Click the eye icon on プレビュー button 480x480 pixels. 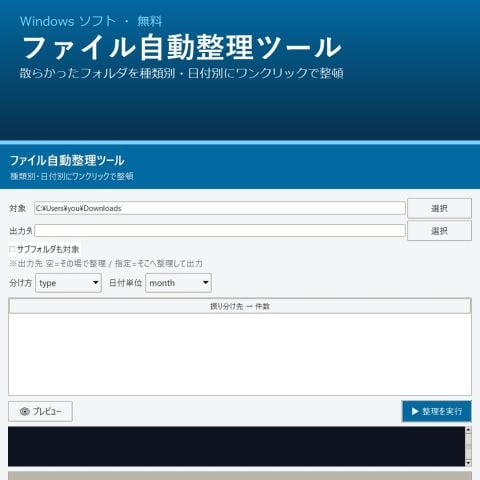tap(25, 412)
